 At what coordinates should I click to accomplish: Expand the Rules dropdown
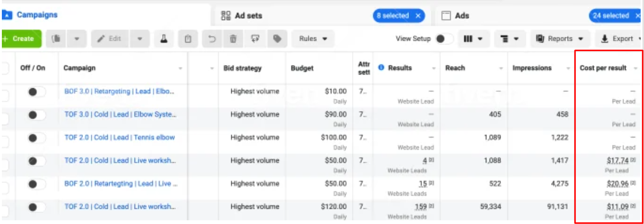(x=313, y=39)
